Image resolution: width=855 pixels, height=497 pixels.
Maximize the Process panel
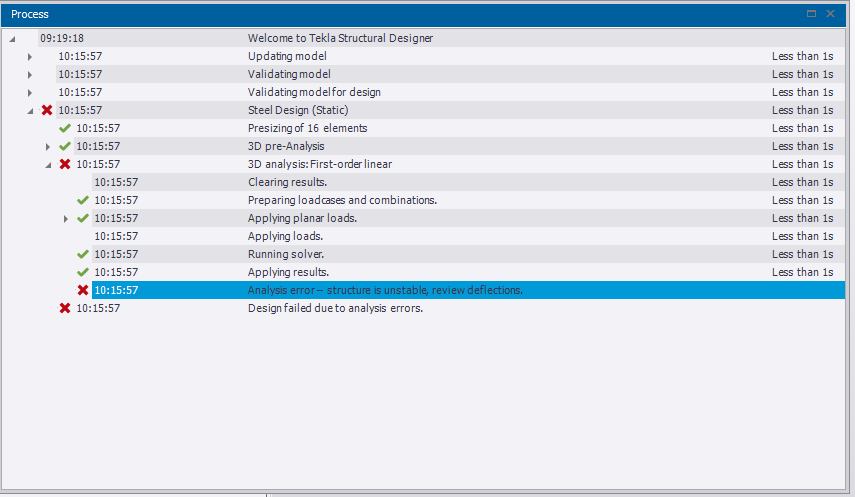(811, 14)
